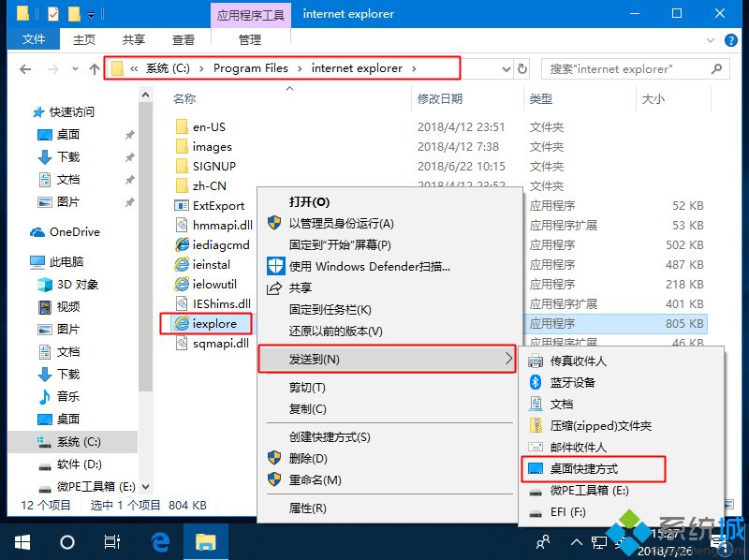Sort by the 修改日期 column header

440,98
